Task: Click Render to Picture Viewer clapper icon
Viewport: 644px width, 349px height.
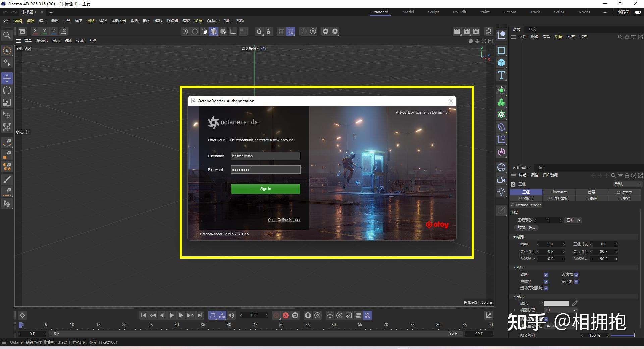Action: point(467,31)
